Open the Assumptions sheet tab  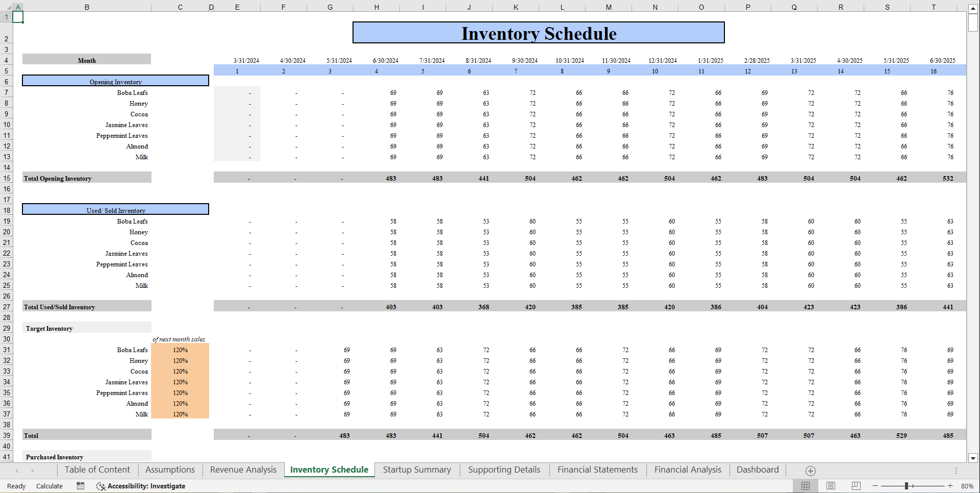click(170, 470)
